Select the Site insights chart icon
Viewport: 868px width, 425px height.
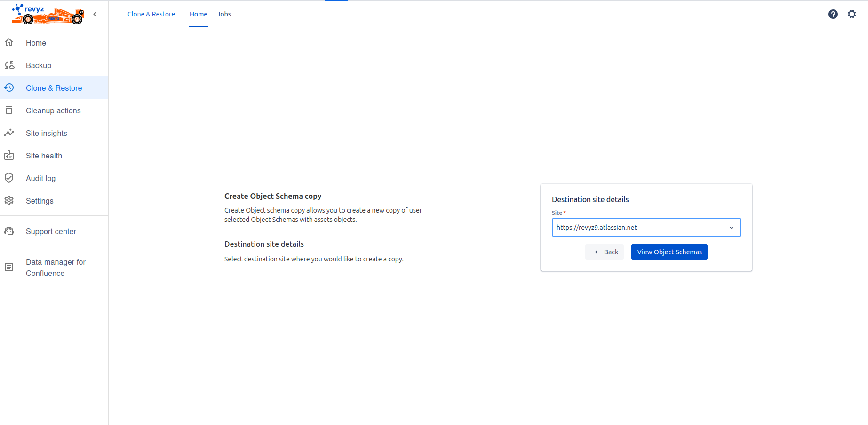9,133
